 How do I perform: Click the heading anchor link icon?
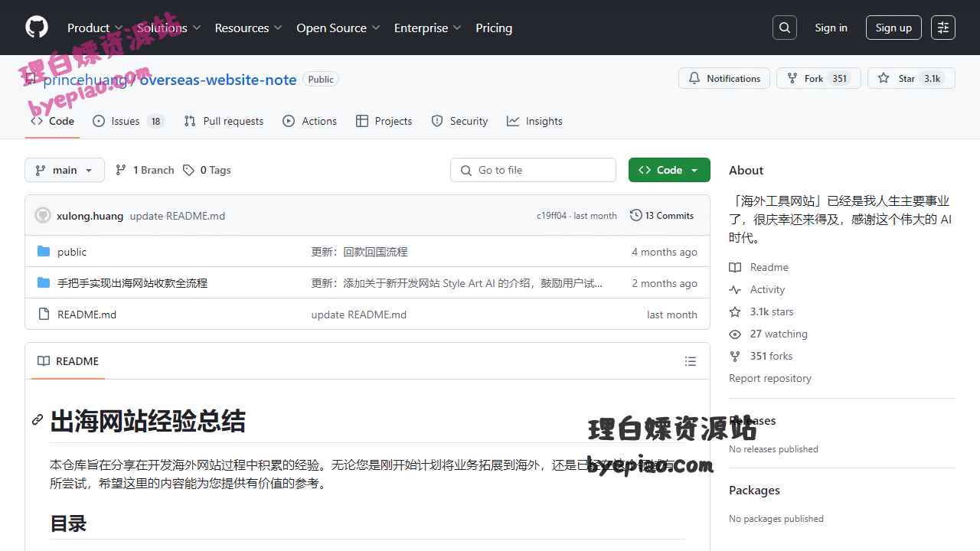pyautogui.click(x=38, y=420)
